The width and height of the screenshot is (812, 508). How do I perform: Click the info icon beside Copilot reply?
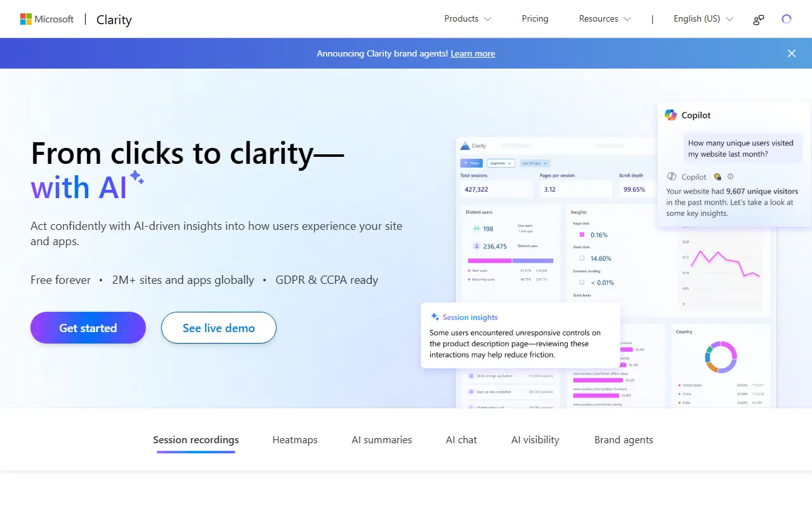[730, 177]
